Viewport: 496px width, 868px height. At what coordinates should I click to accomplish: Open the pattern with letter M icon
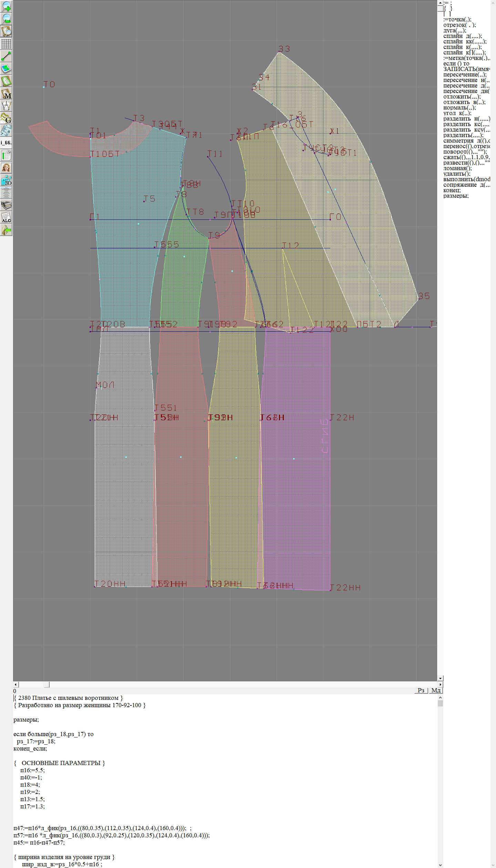point(6,94)
